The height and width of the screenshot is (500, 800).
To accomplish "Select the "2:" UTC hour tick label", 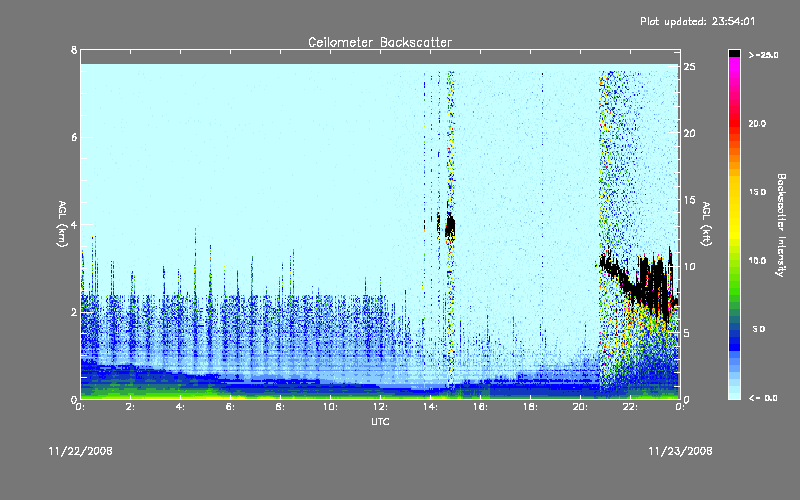I will click(x=131, y=407).
